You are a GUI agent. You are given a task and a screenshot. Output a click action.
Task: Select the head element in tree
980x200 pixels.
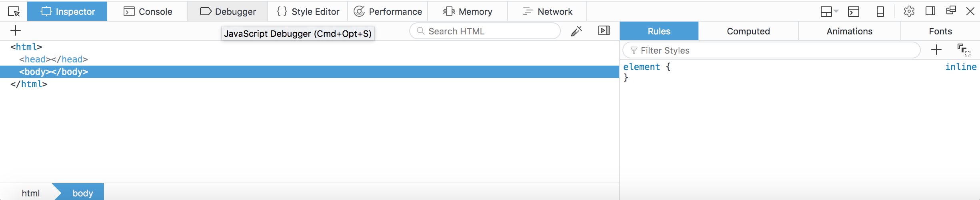[x=54, y=59]
